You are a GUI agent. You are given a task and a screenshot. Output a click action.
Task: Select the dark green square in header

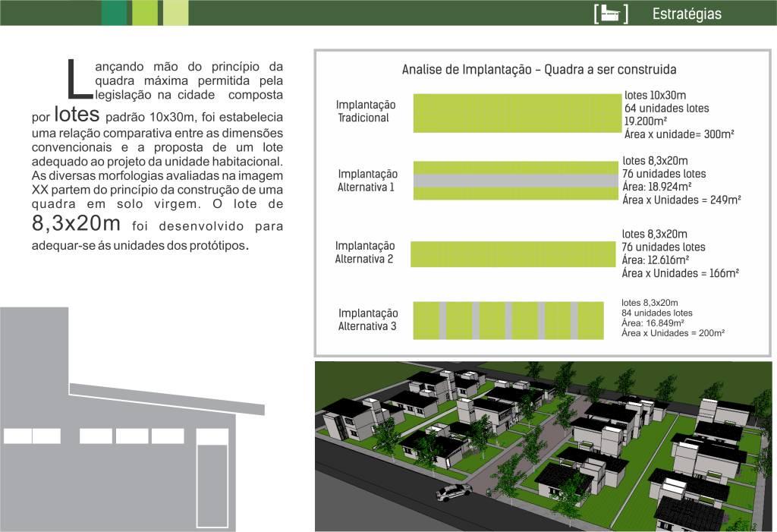[x=114, y=13]
